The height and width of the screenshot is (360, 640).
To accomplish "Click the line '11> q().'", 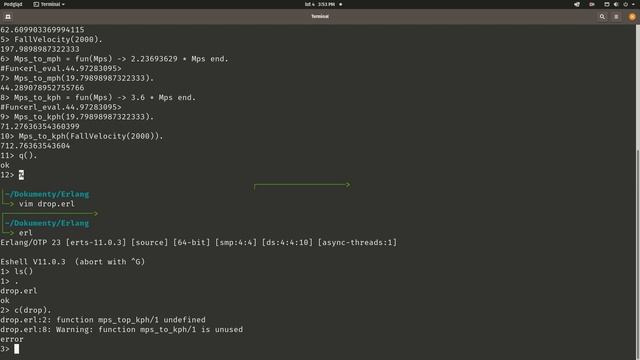I will 19,156.
